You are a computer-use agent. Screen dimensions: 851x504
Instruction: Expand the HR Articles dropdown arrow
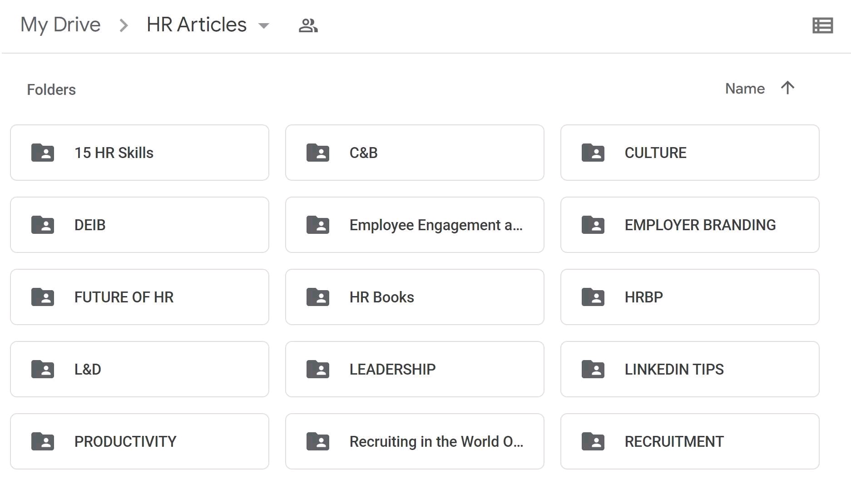click(x=264, y=25)
